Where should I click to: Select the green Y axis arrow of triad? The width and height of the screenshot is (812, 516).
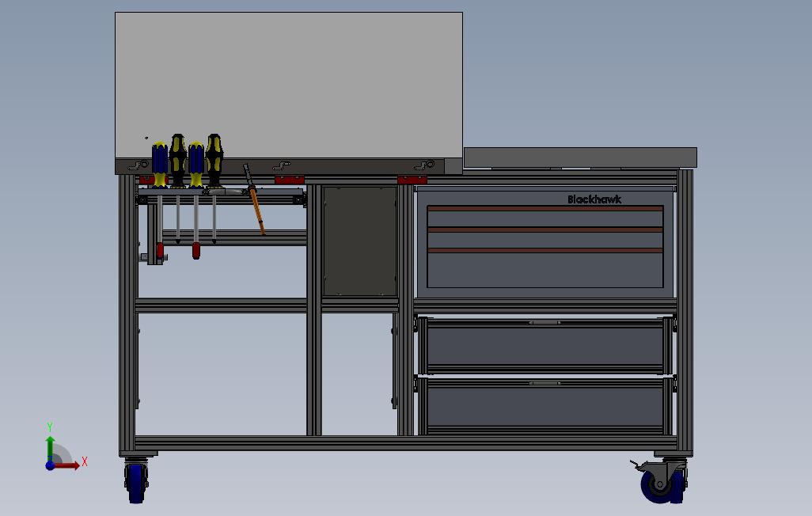pos(50,449)
